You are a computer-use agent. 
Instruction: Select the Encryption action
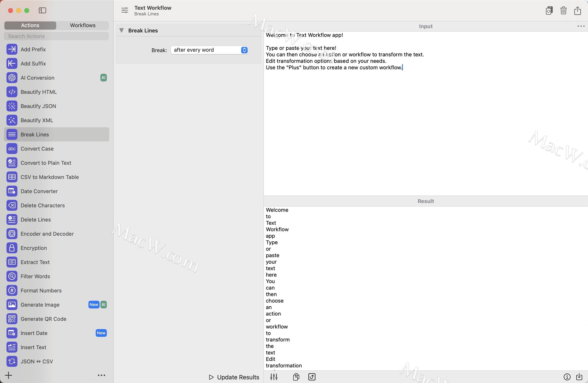coord(57,248)
